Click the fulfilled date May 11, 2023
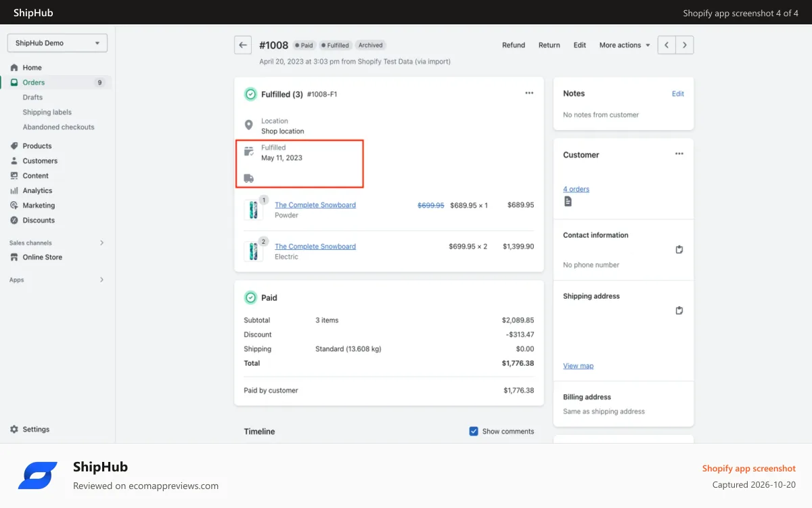This screenshot has height=508, width=812. point(281,158)
